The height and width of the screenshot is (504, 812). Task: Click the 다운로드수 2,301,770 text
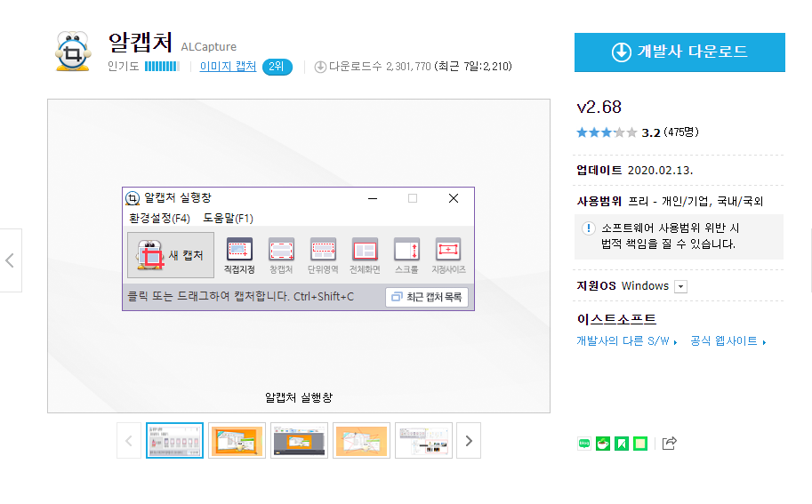380,67
